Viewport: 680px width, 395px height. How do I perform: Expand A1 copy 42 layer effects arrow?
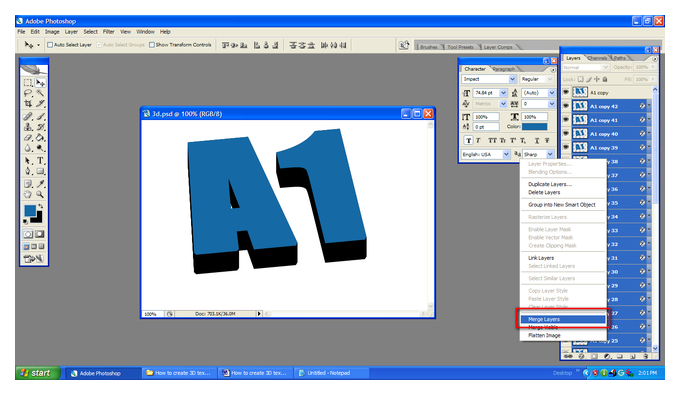649,105
